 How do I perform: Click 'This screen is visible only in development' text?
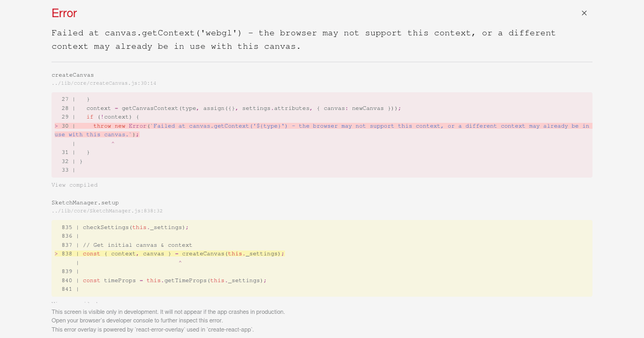coord(168,312)
